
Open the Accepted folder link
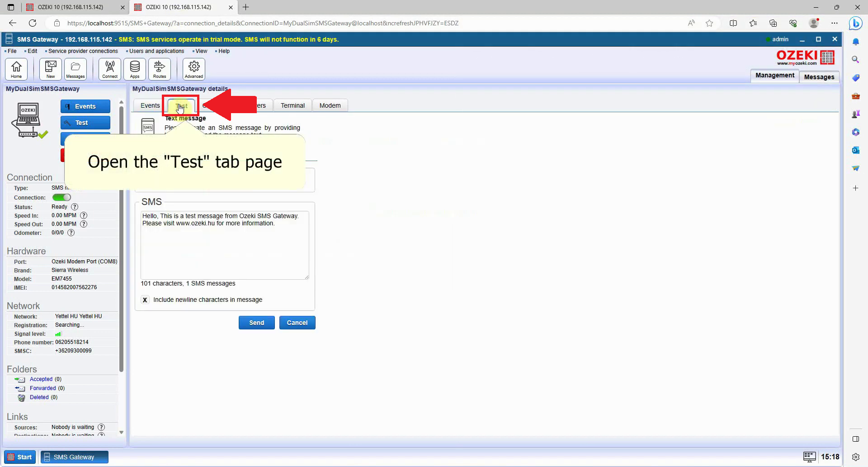41,379
